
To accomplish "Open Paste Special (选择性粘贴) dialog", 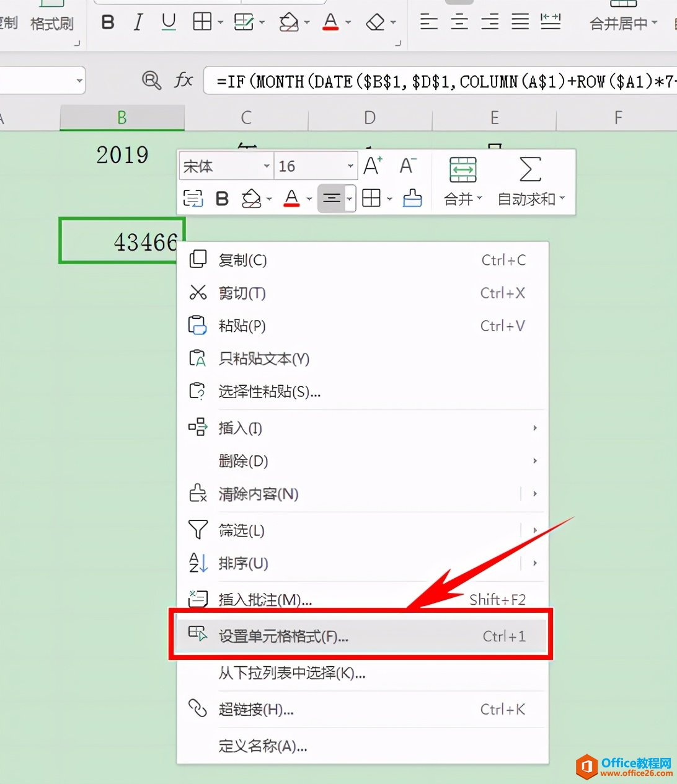I will coord(363,391).
